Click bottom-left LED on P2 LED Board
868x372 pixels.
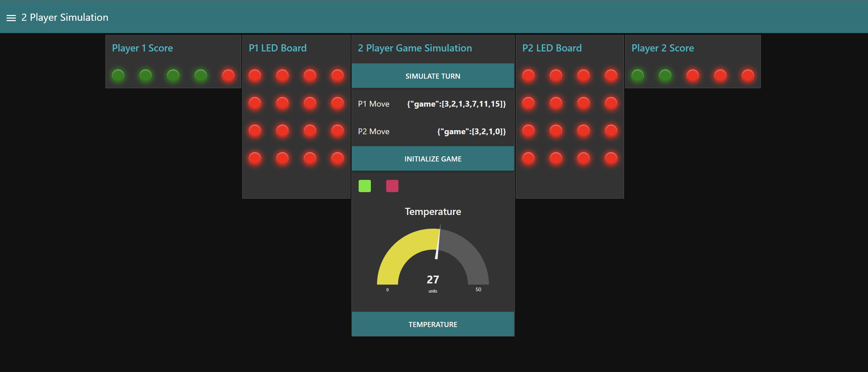point(528,158)
